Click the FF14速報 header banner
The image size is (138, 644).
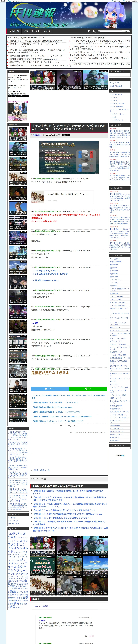[69, 15]
